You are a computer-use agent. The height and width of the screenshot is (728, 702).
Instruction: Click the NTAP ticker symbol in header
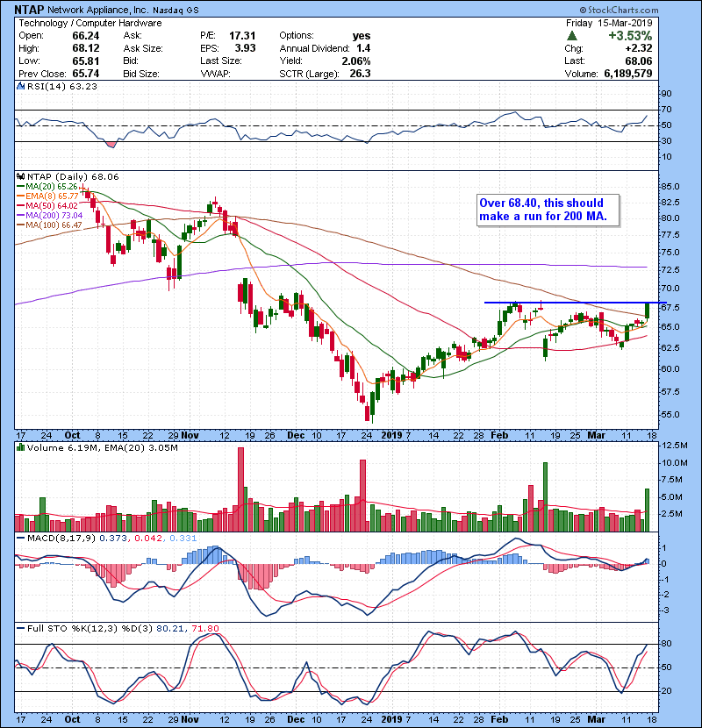pyautogui.click(x=29, y=10)
